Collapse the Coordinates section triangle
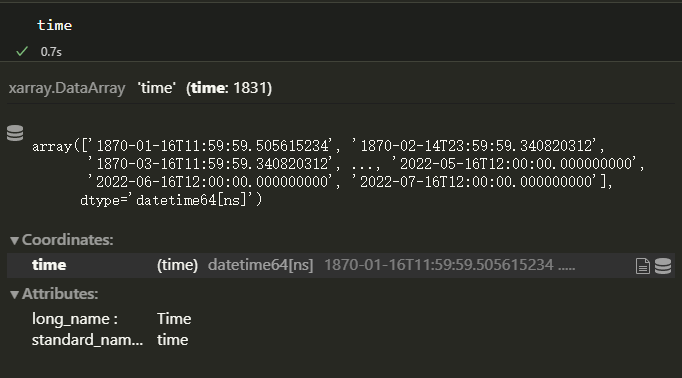 click(14, 240)
